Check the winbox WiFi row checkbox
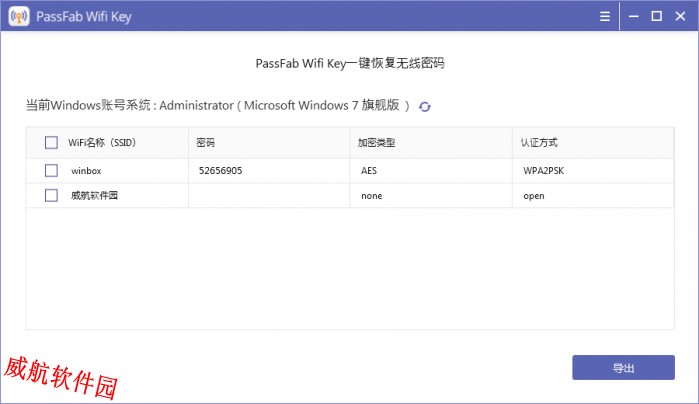 coord(51,170)
